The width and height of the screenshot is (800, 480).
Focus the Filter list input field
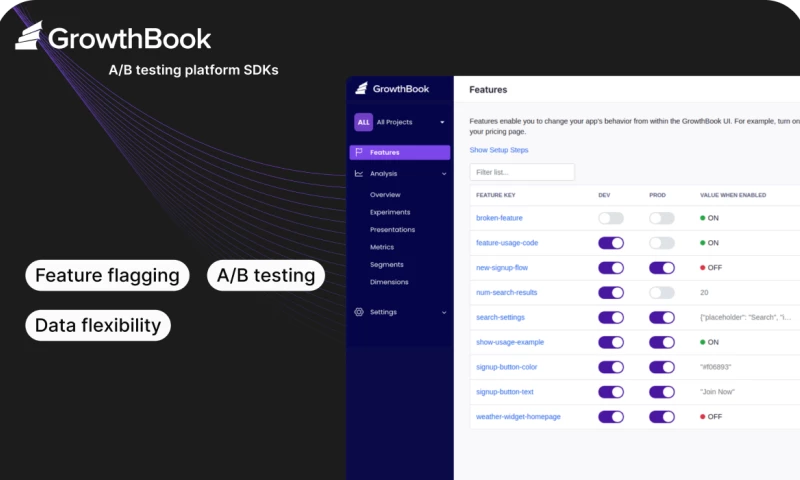pyautogui.click(x=522, y=172)
